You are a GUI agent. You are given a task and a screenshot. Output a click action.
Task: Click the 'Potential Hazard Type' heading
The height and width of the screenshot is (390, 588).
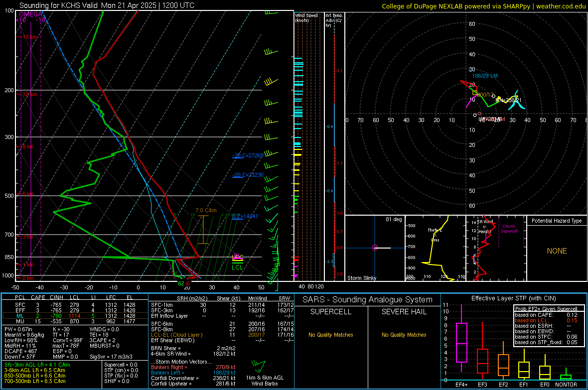557,221
